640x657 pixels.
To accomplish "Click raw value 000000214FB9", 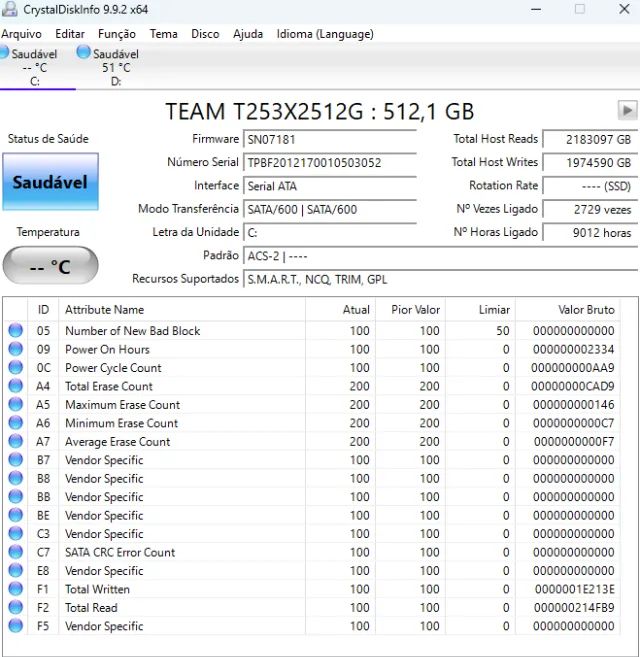I will (x=574, y=608).
